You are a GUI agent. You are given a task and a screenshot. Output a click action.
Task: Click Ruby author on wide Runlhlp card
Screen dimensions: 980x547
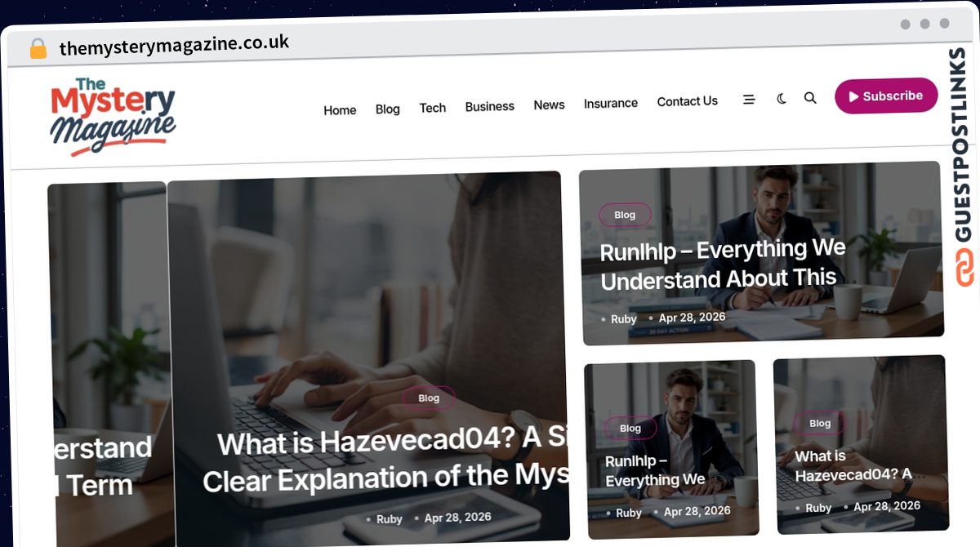623,319
